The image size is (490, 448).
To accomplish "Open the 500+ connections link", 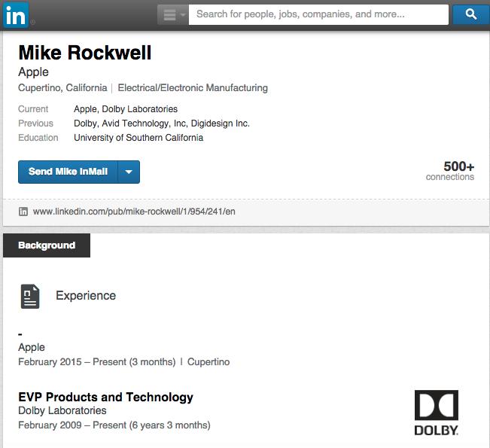I will (x=449, y=171).
